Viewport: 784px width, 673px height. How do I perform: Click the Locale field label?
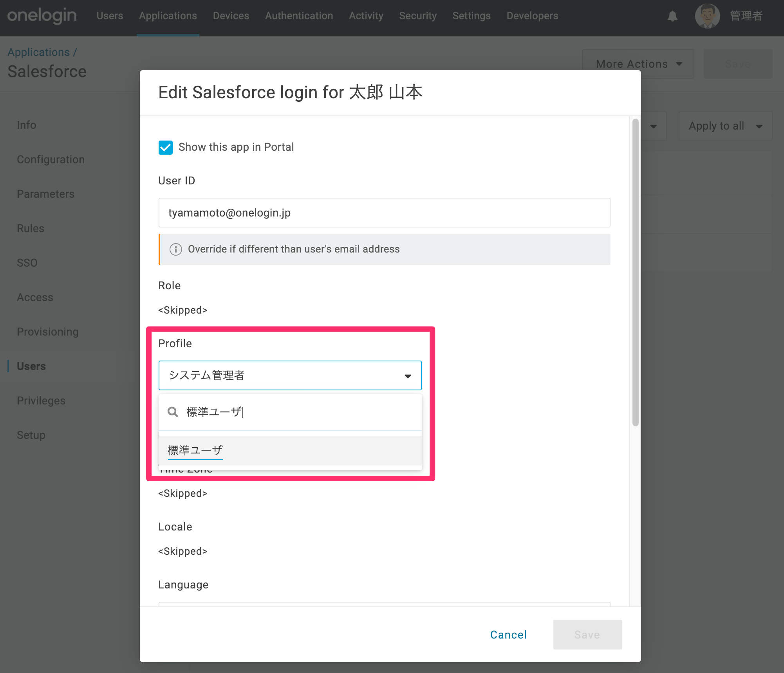coord(175,527)
